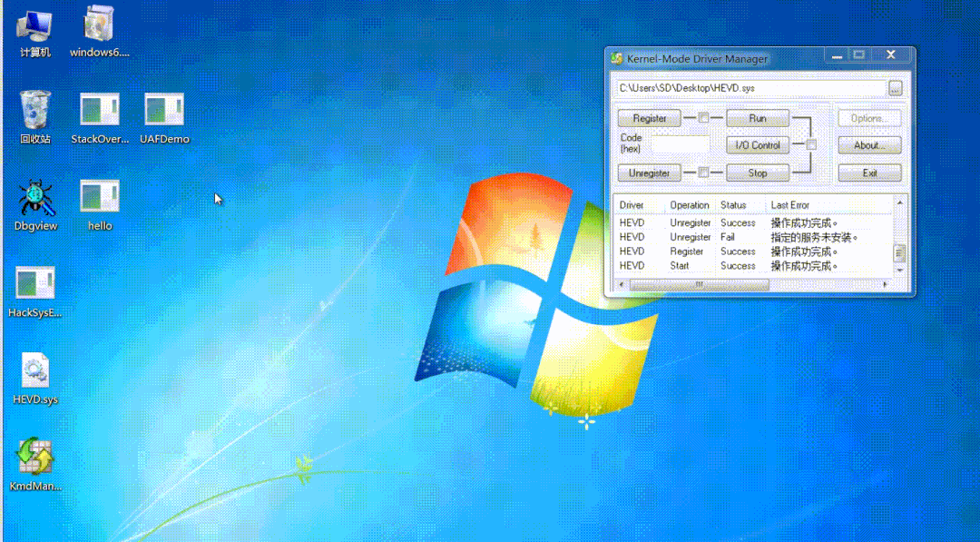Select the HackSysE... desktop icon

(x=35, y=292)
